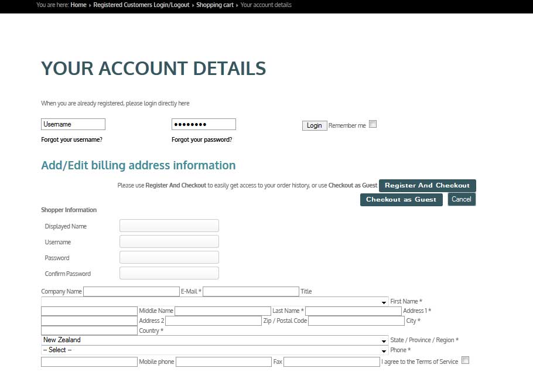Image resolution: width=533 pixels, height=392 pixels.
Task: Go to Home in the breadcrumb
Action: [x=78, y=5]
